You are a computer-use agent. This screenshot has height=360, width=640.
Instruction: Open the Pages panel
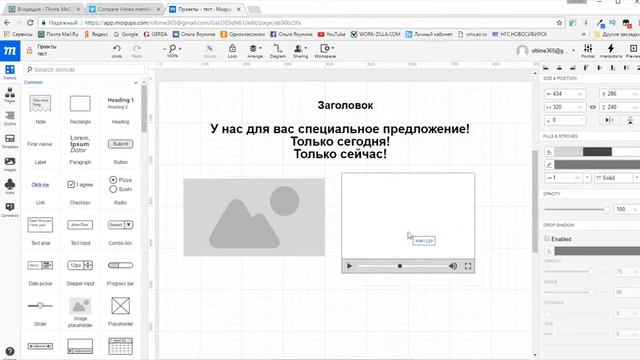tap(10, 95)
